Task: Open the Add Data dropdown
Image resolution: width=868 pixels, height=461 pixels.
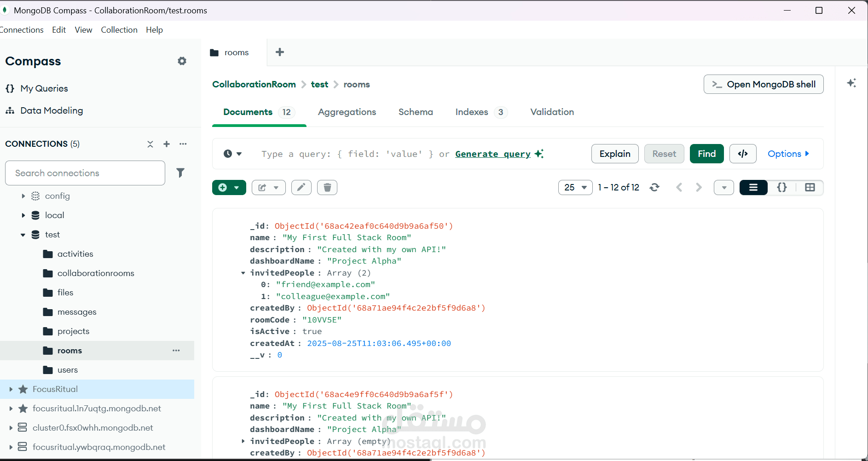Action: [x=229, y=187]
